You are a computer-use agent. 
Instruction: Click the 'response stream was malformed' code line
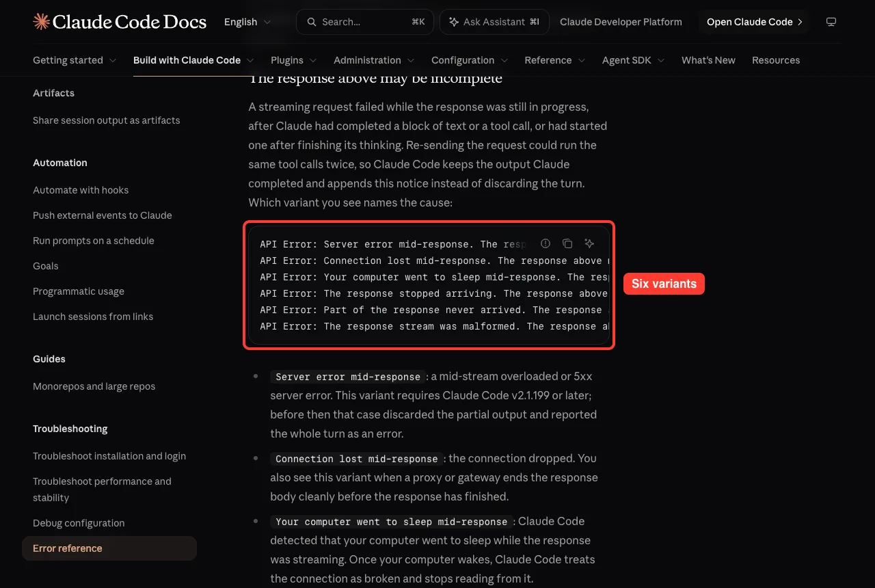point(434,327)
